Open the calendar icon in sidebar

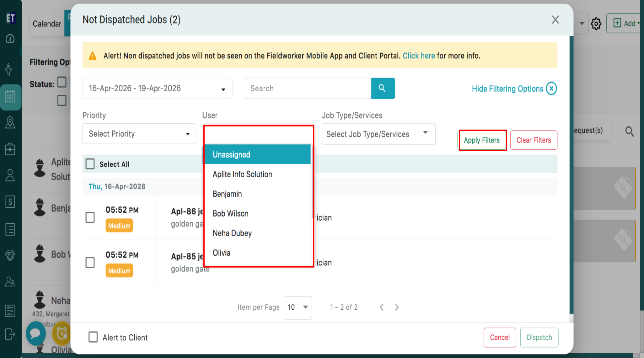[x=10, y=96]
